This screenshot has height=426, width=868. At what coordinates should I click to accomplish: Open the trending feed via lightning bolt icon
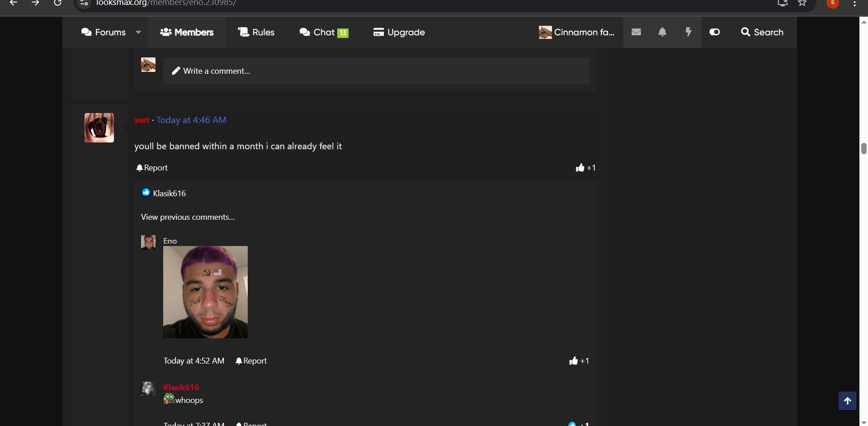tap(688, 32)
